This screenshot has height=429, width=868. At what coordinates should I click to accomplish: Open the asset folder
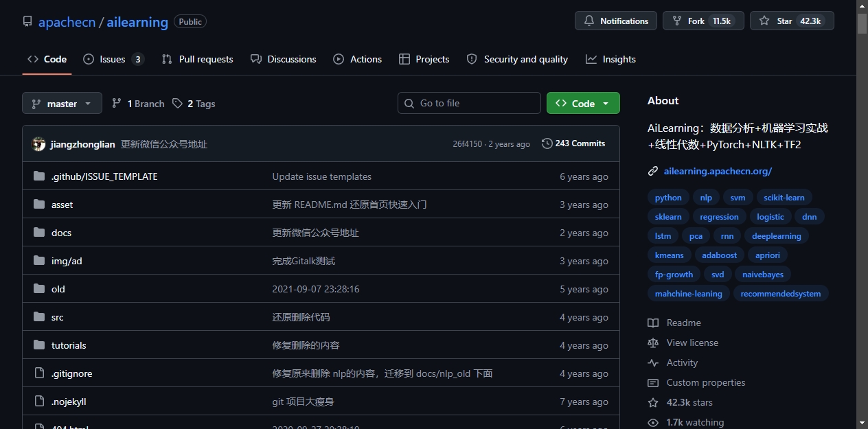click(x=62, y=205)
